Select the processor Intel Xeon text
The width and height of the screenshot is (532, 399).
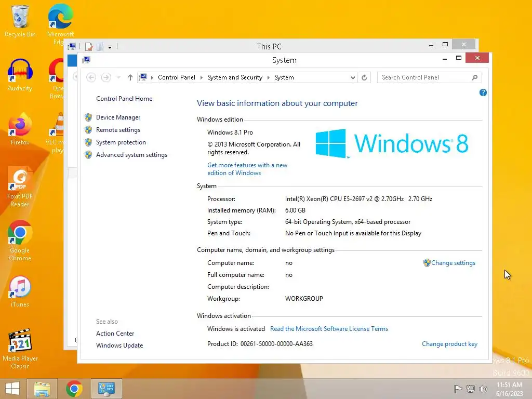coord(358,199)
